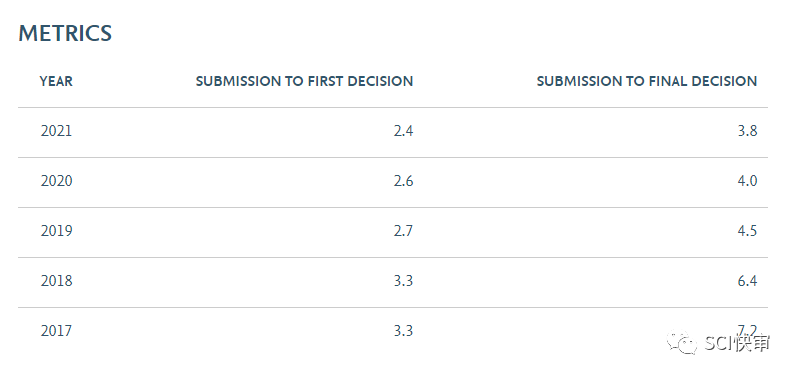Select the 2017 year cell
796x377 pixels.
click(x=56, y=331)
